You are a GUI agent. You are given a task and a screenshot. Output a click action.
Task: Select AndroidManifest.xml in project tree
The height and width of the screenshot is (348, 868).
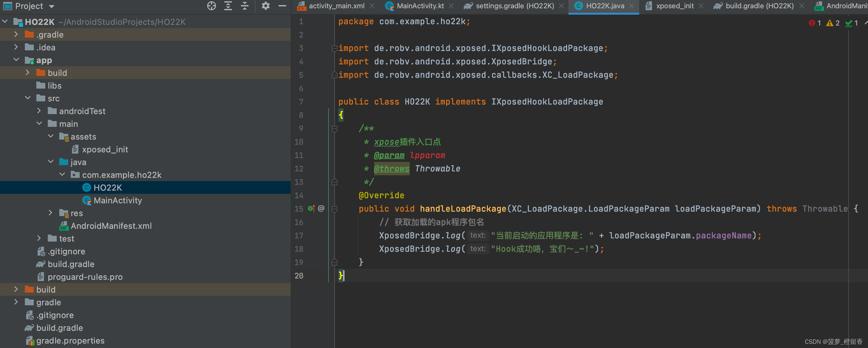(111, 226)
